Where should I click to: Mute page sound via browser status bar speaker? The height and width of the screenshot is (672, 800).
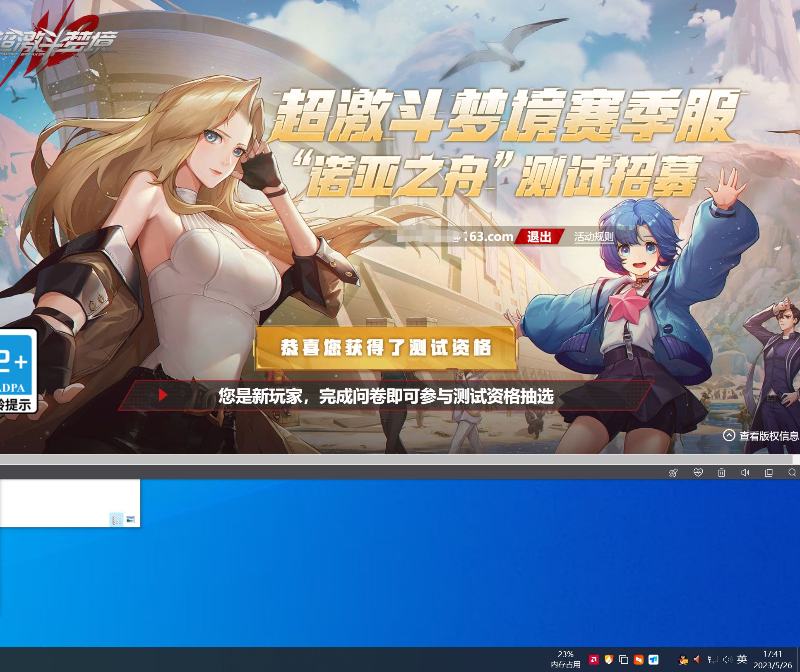(745, 473)
